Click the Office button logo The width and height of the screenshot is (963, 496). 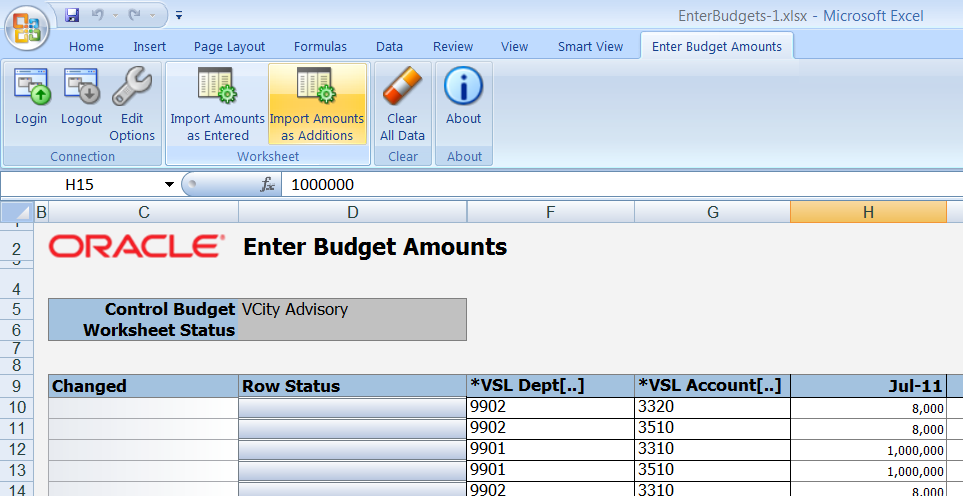27,28
